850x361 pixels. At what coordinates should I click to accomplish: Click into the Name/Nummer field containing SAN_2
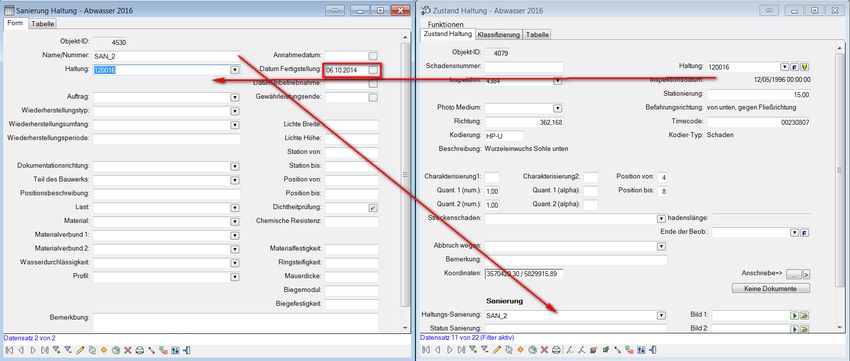click(x=166, y=56)
